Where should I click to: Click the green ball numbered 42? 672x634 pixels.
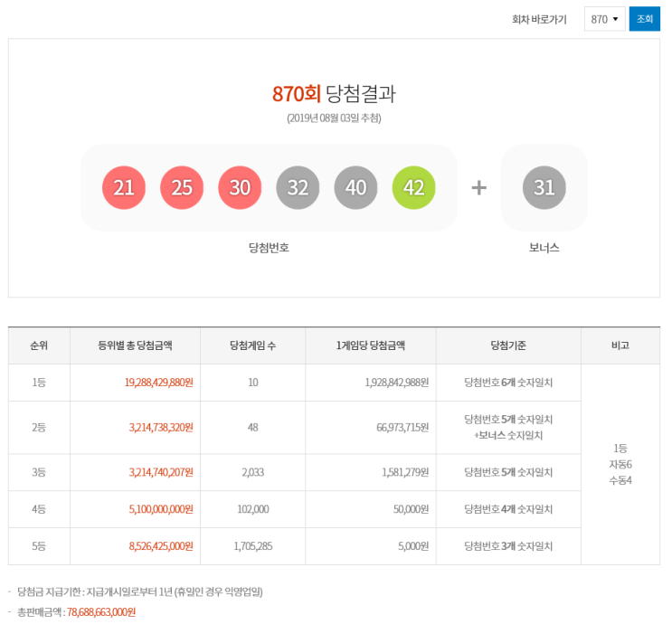click(x=413, y=188)
